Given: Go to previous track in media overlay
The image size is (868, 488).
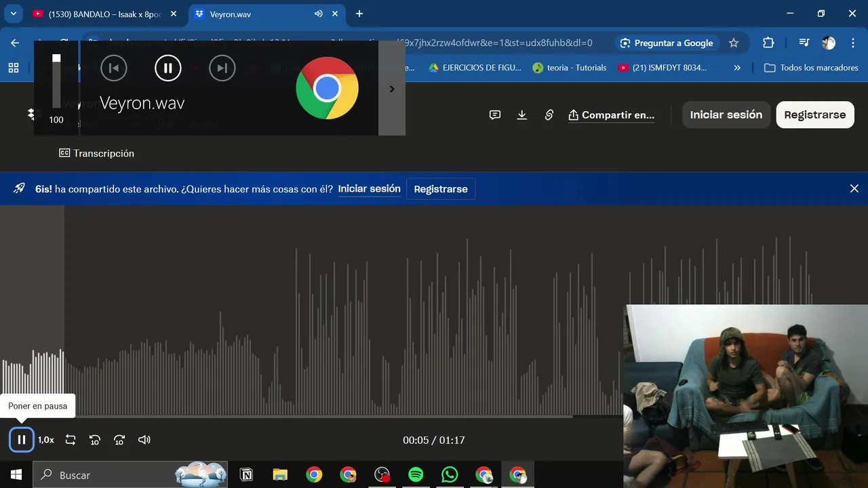Looking at the screenshot, I should tap(114, 68).
